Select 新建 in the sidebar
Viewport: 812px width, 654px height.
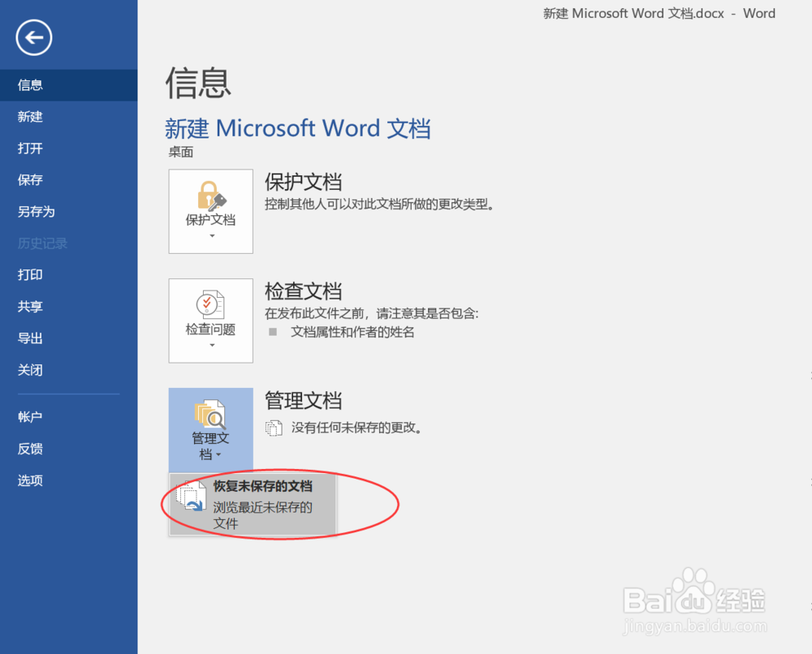tap(69, 116)
